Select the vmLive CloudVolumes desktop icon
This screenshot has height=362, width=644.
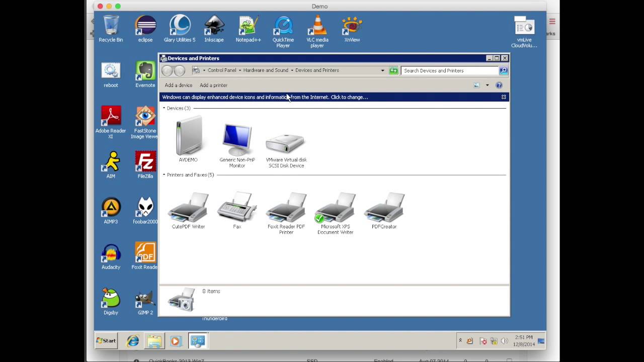[524, 32]
